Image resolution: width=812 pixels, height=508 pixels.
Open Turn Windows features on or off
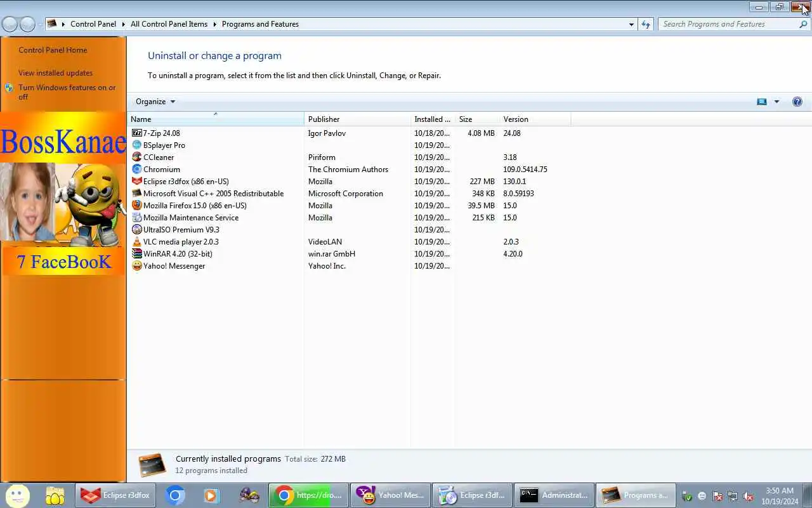tap(67, 93)
